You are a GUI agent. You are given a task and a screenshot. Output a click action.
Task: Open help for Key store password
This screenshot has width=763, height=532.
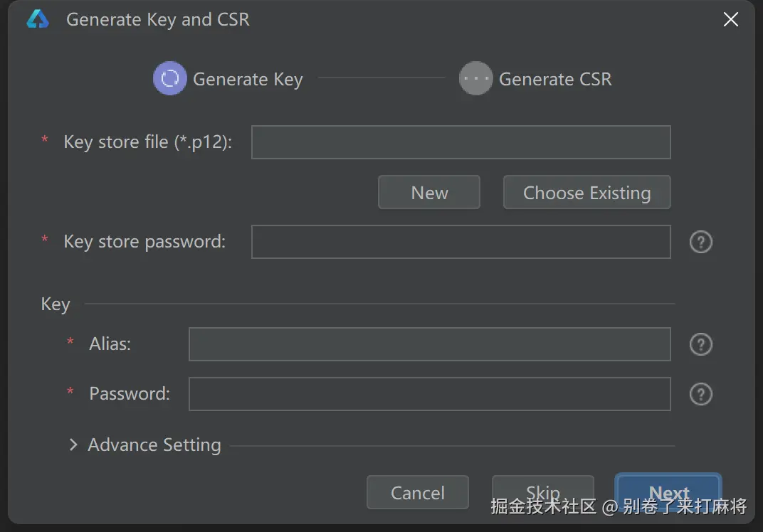[700, 243]
